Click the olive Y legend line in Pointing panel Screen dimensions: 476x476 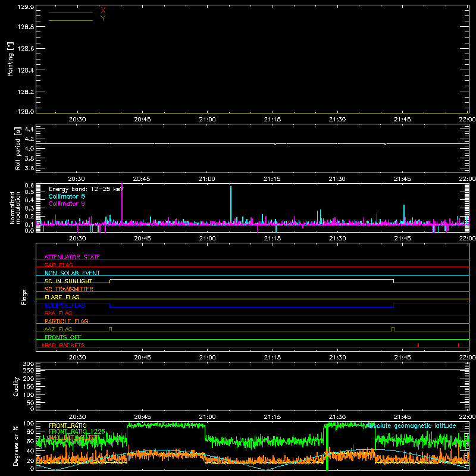coord(71,20)
